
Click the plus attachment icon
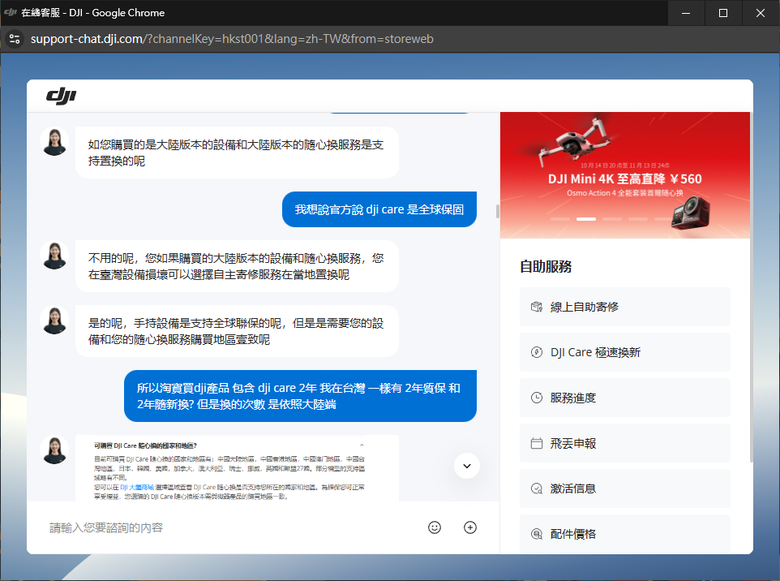pos(470,527)
